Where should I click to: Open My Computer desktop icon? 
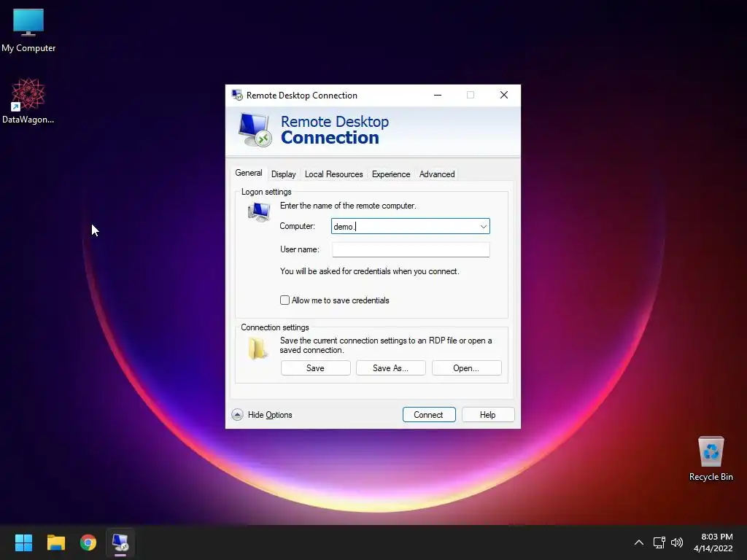click(28, 30)
